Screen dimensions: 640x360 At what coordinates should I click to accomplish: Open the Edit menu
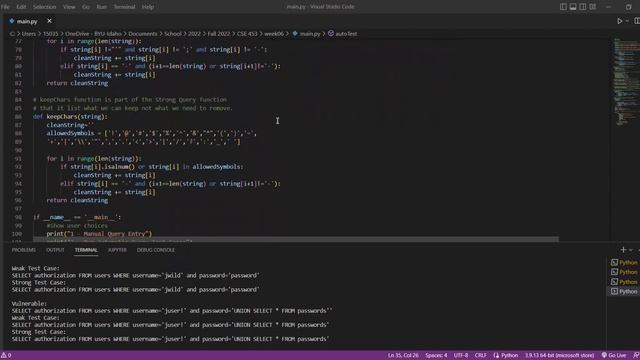[21, 7]
